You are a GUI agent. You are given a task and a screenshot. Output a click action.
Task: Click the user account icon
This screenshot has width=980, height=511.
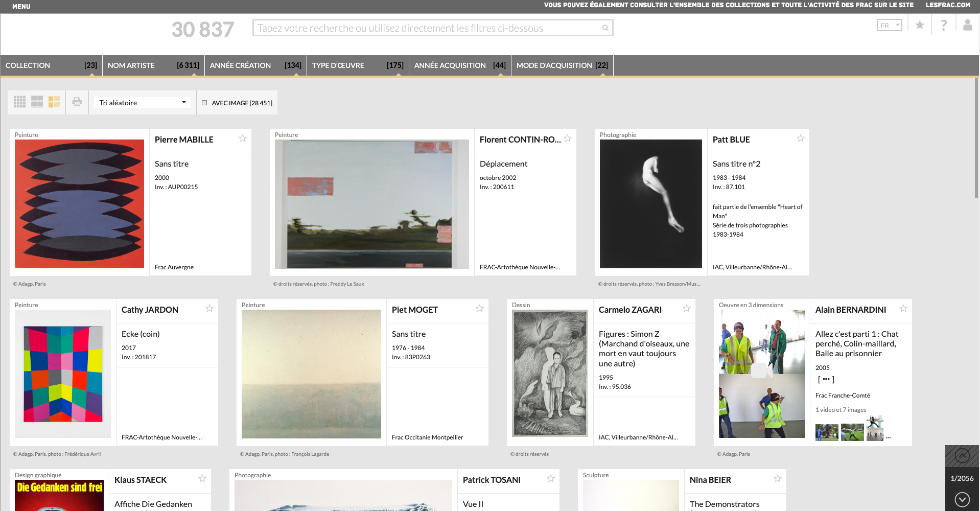tap(967, 25)
